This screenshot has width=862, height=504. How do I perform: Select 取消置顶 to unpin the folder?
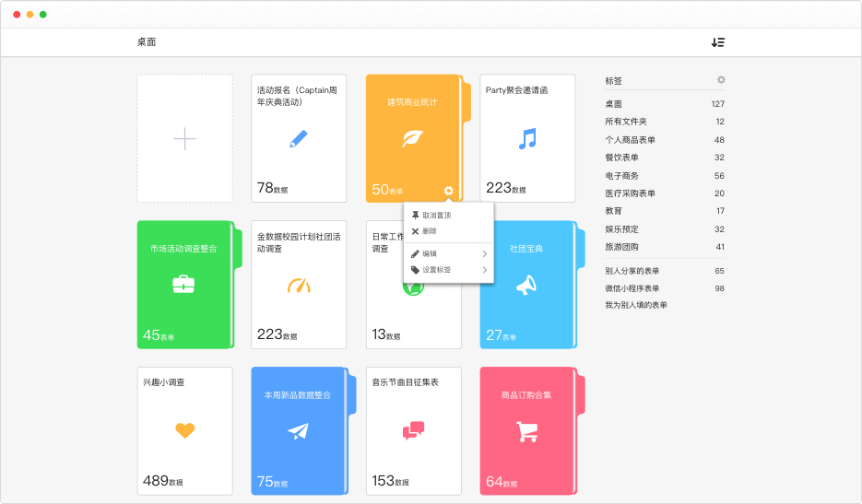point(437,216)
